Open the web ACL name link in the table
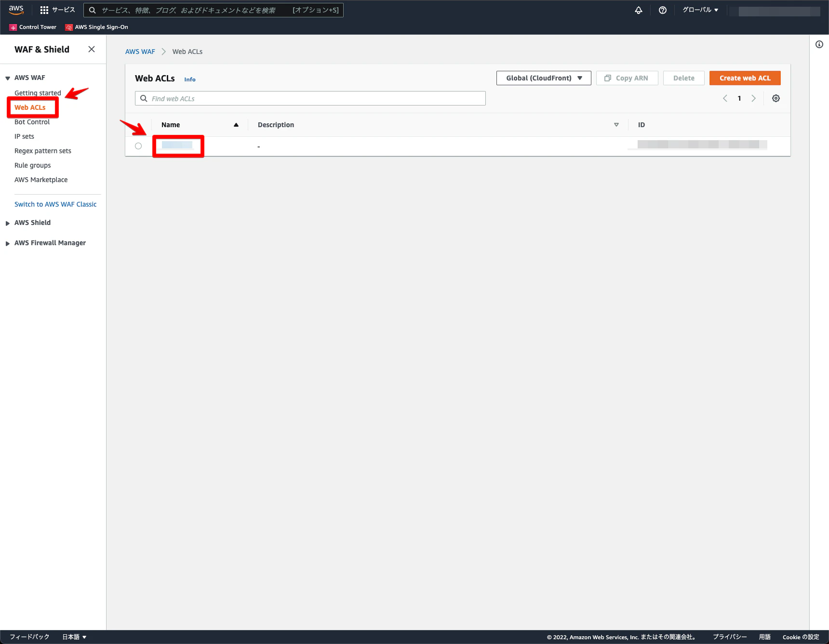Image resolution: width=829 pixels, height=644 pixels. (x=177, y=145)
